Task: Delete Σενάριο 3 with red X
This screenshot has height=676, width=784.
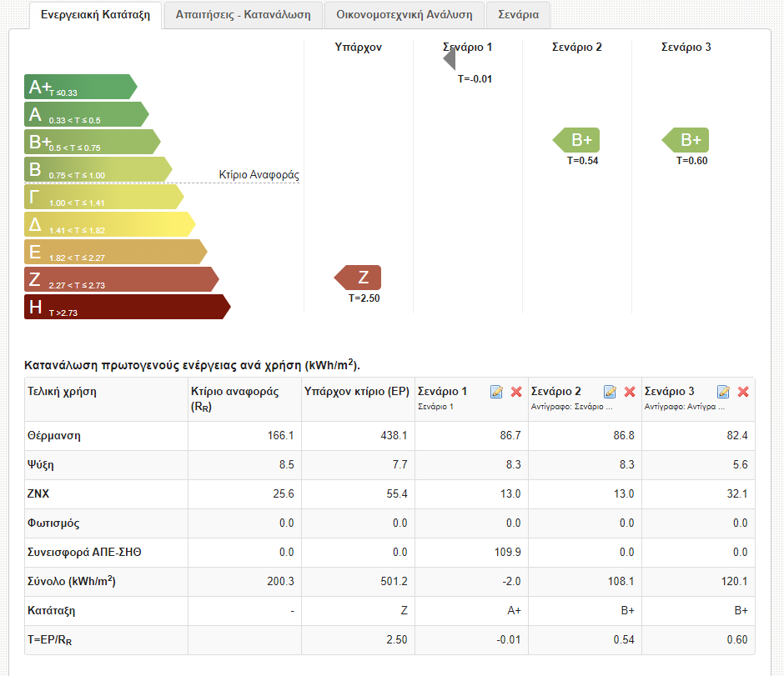Action: pyautogui.click(x=743, y=392)
